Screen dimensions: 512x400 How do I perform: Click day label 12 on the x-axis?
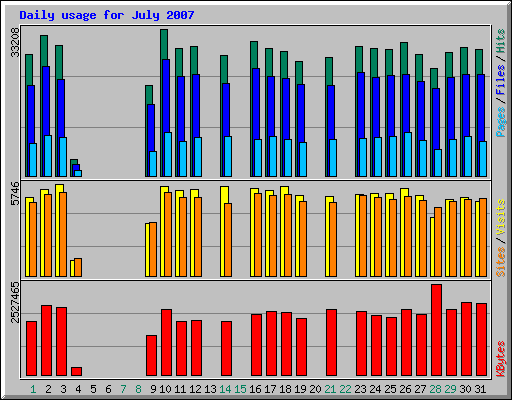pyautogui.click(x=195, y=389)
